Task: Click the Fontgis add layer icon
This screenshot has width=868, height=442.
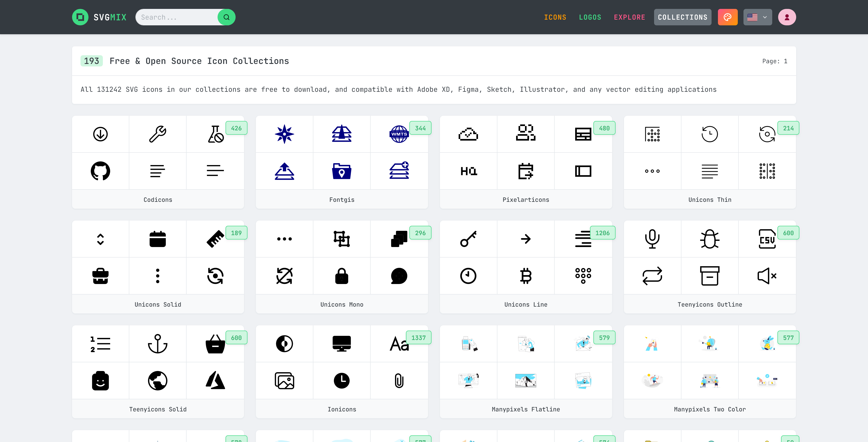Action: coord(399,170)
